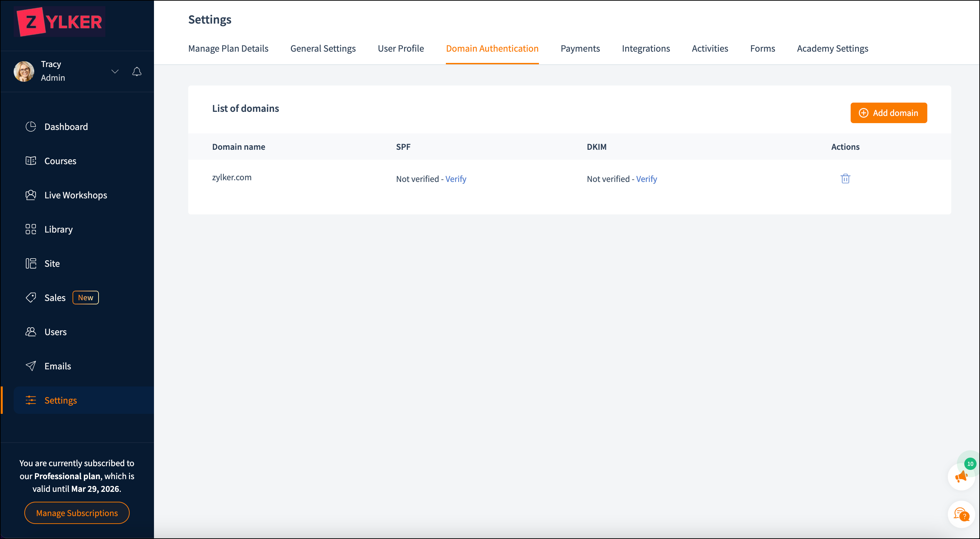Screen dimensions: 980x539
Task: Open the help chat icon
Action: pos(962,514)
